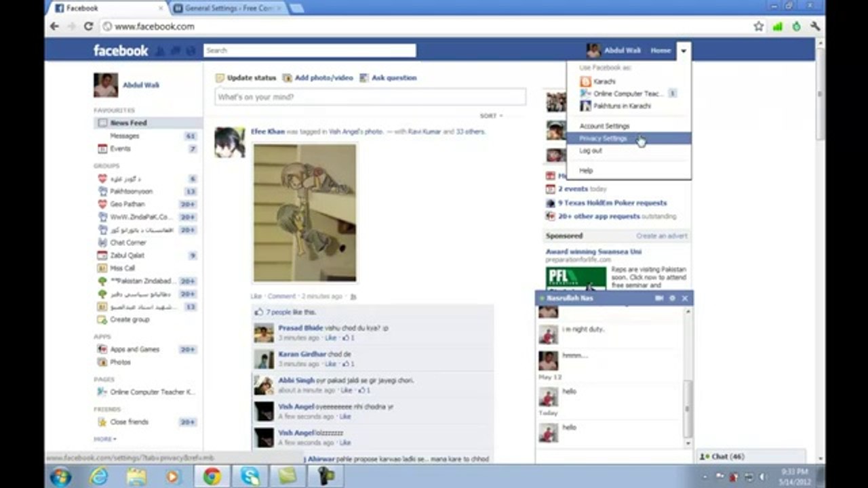View the 2 events today link
Viewport: 868px width, 488px height.
click(583, 189)
